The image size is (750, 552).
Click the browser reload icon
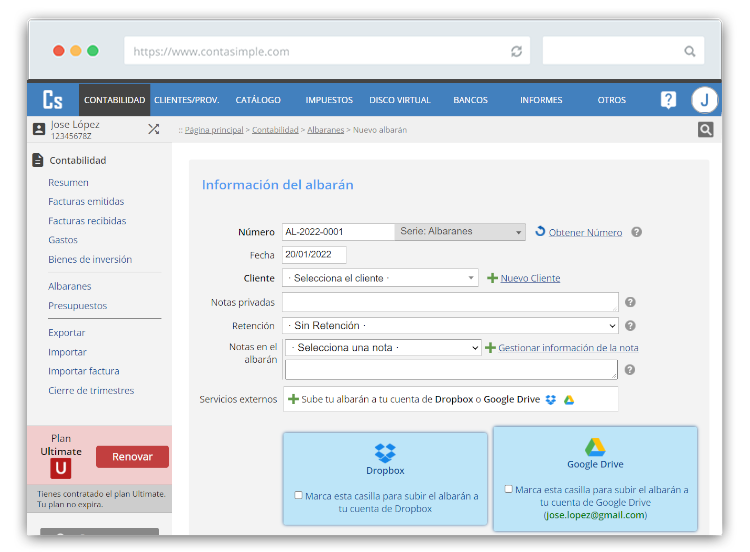[516, 51]
